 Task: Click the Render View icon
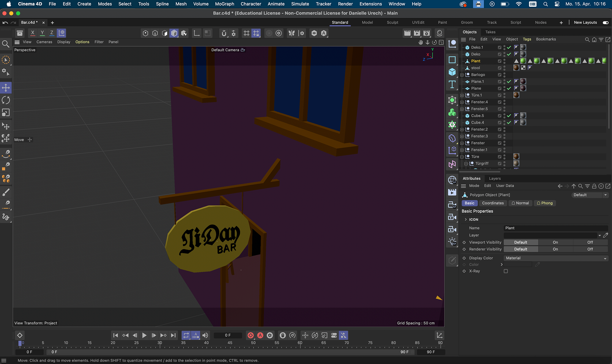point(407,33)
